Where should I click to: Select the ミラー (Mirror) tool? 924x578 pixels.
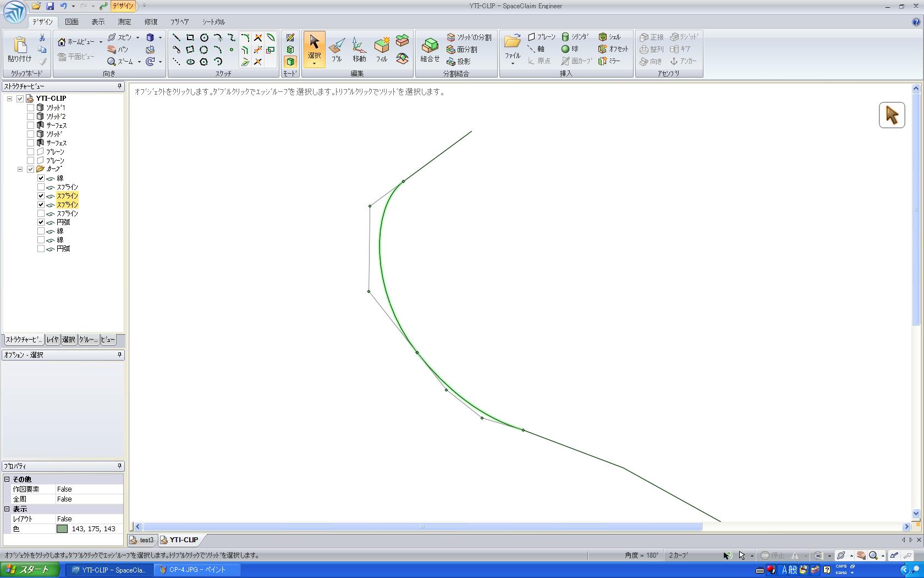(x=609, y=61)
